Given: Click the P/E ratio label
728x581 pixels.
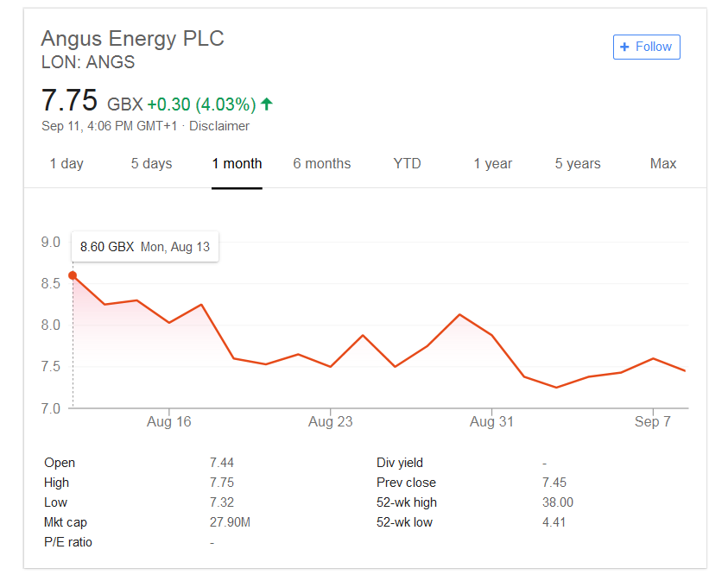Looking at the screenshot, I should (68, 542).
